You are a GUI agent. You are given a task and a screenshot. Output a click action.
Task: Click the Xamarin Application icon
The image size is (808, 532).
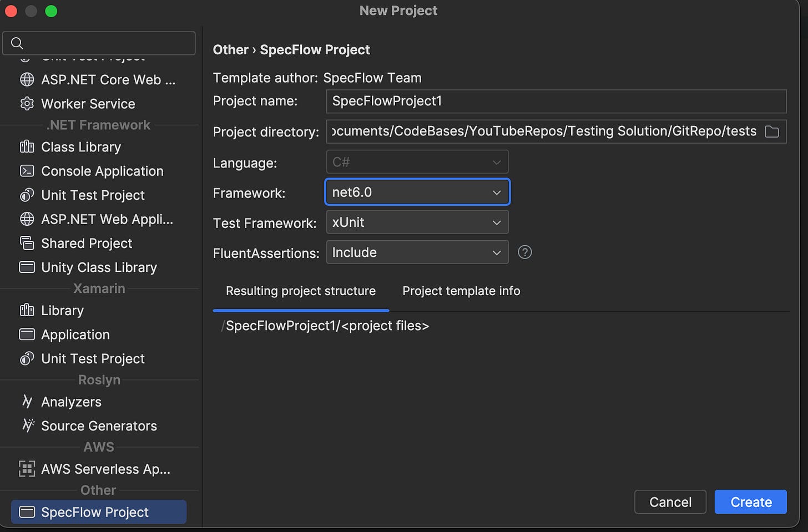click(x=27, y=335)
